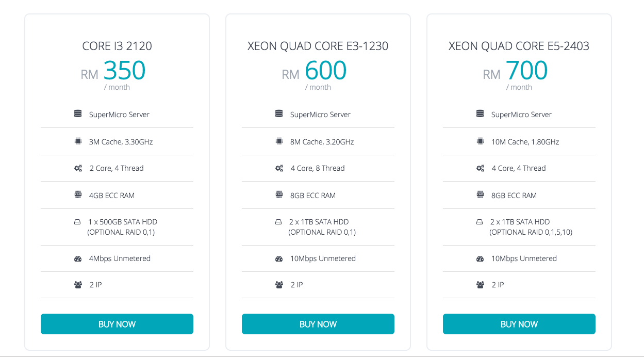Click the CPU chip icon beside 10M Cache, 1.80GHz
644x357 pixels.
(480, 141)
